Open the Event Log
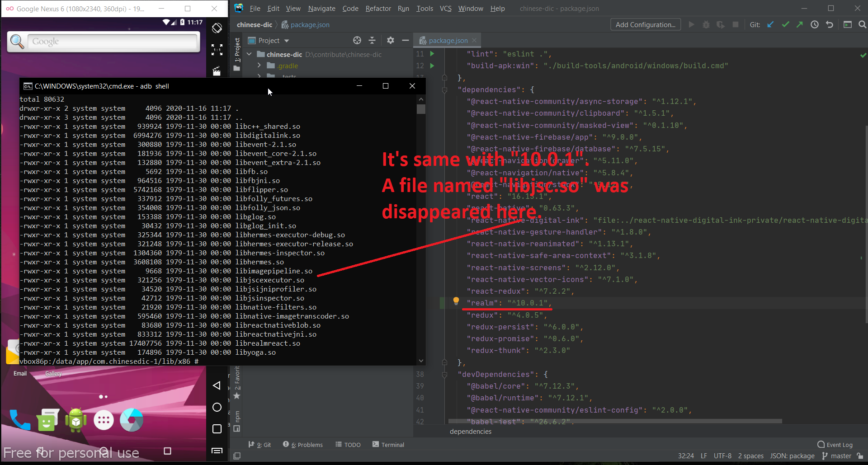Image resolution: width=868 pixels, height=465 pixels. 835,445
